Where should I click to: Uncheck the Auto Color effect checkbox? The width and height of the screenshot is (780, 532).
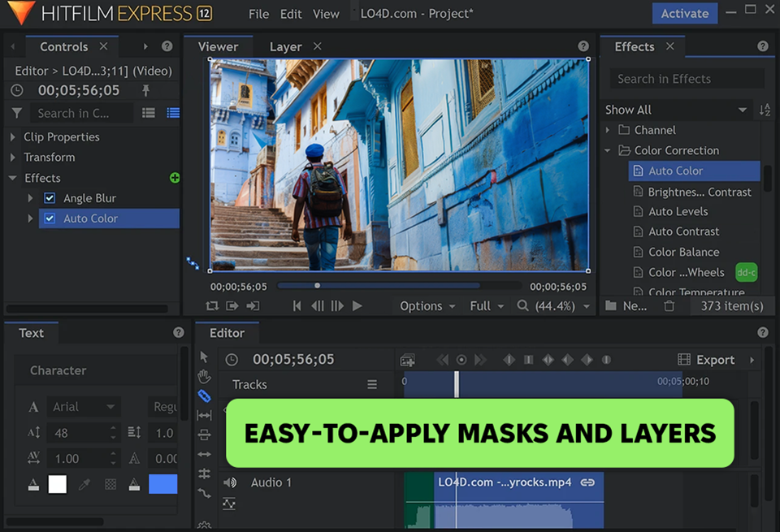(x=50, y=218)
